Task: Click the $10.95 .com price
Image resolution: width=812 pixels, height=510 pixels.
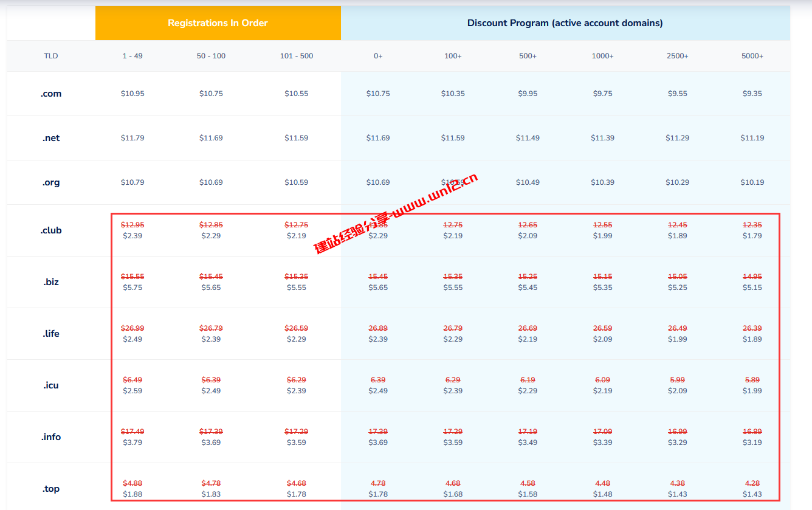Action: 132,94
